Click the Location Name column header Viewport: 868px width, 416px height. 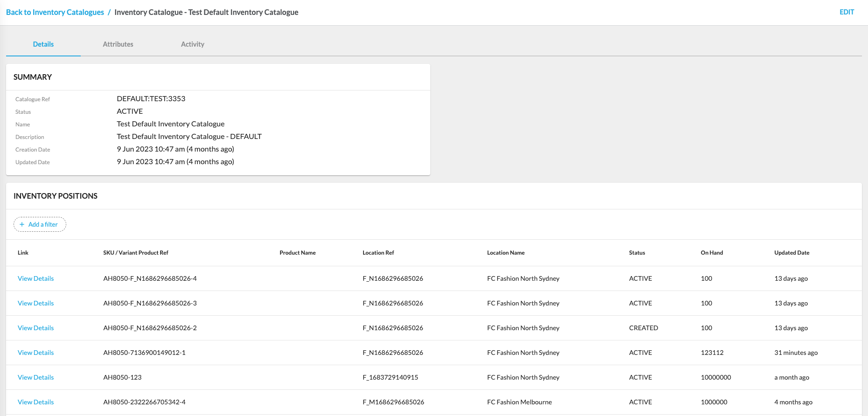tap(505, 253)
